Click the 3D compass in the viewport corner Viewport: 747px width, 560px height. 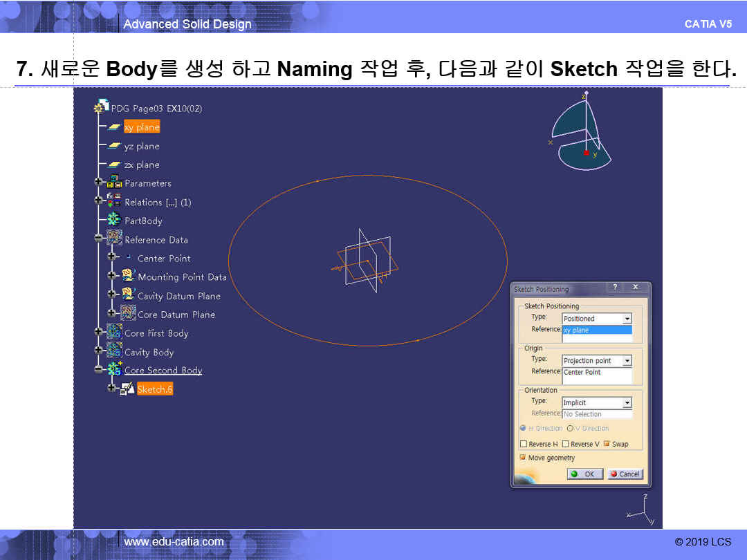point(581,133)
